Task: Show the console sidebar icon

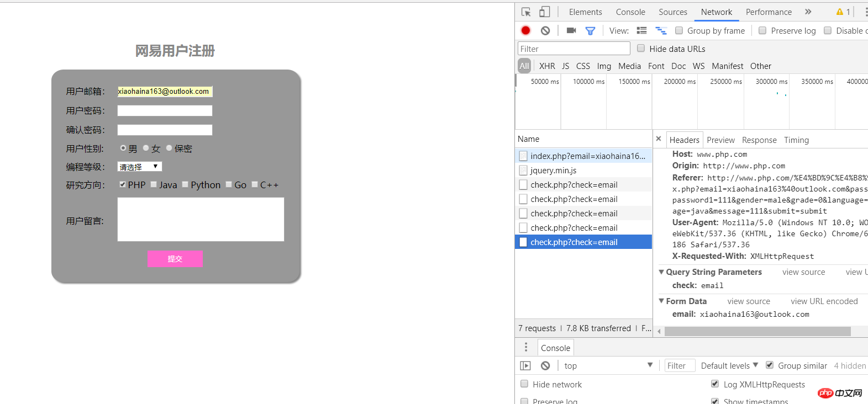Action: click(x=525, y=365)
